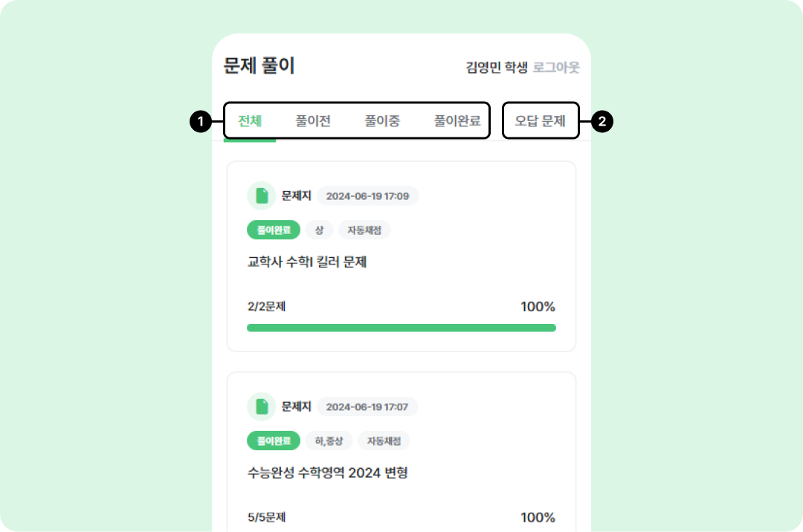Click the 하,중상 difficulty tag
This screenshot has width=803, height=532.
(x=329, y=441)
